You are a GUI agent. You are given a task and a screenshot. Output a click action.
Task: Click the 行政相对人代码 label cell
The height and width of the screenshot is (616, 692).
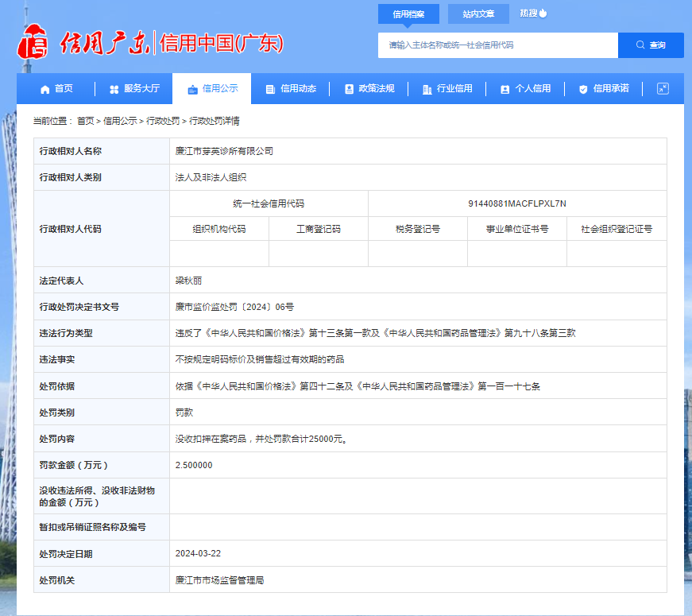pyautogui.click(x=102, y=229)
